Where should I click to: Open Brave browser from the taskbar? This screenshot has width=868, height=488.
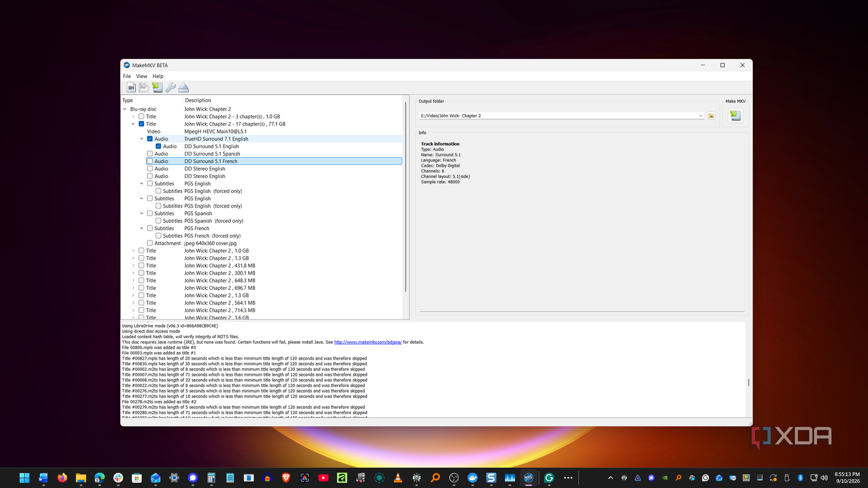click(286, 478)
